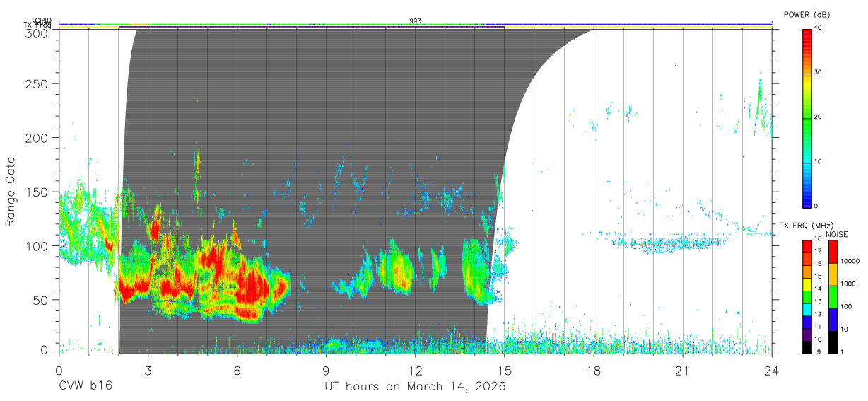Click the 9 tick on UT hours axis
The height and width of the screenshot is (401, 868).
pyautogui.click(x=327, y=370)
